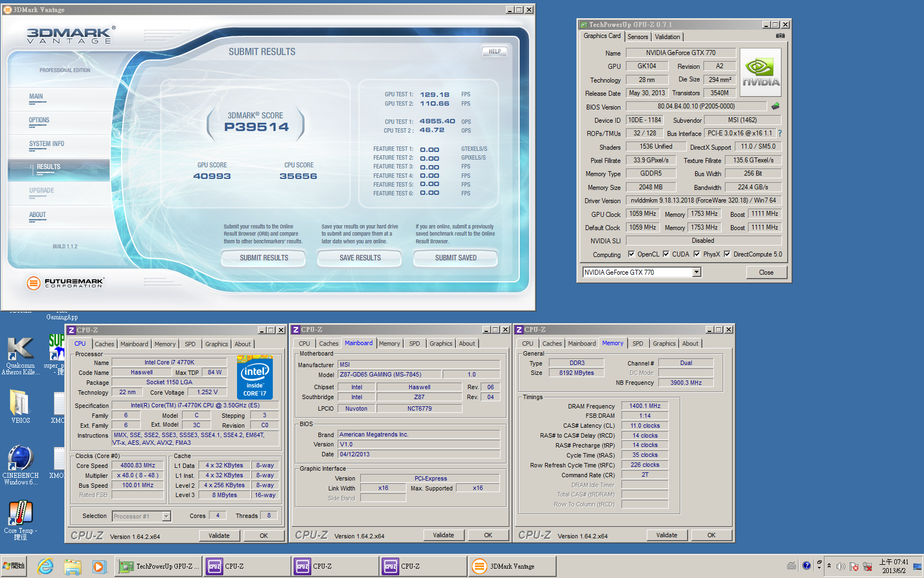This screenshot has height=578, width=924.
Task: Open Windows Media Player from the taskbar
Action: point(98,566)
